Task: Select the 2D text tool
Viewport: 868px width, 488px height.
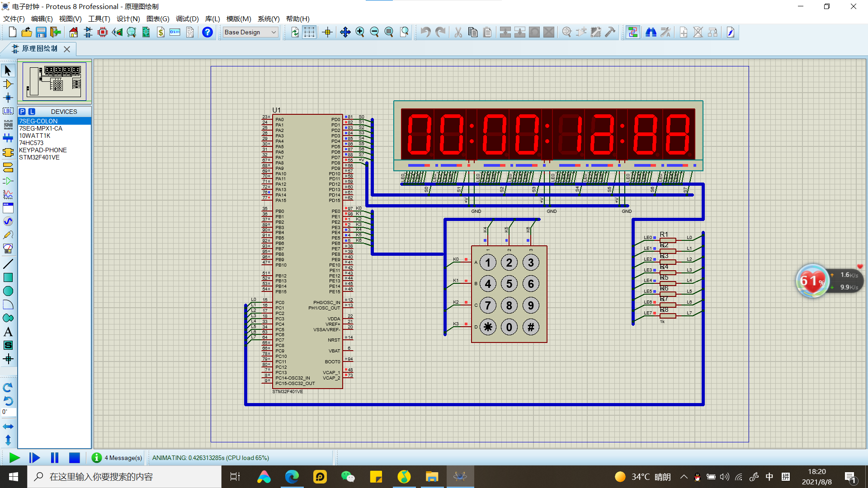Action: 8,332
